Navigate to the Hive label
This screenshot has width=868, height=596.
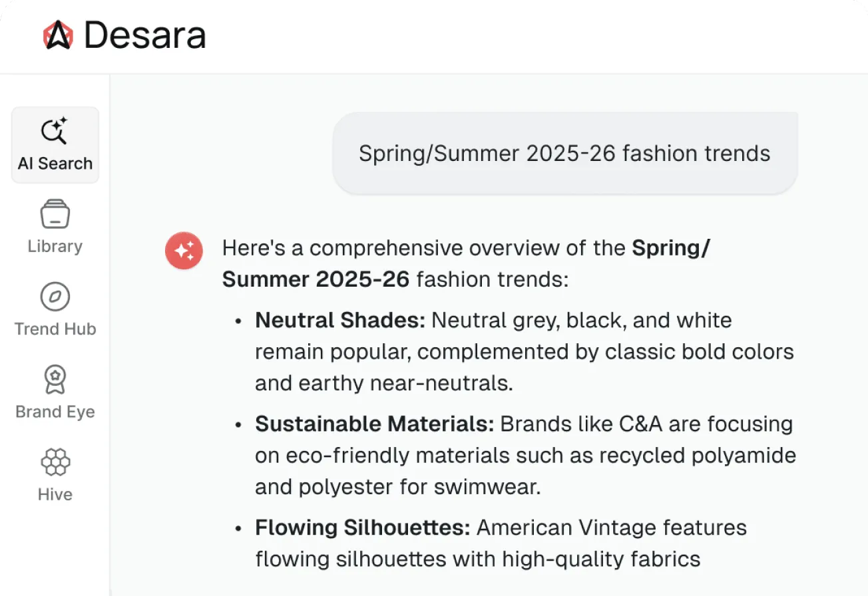(55, 494)
